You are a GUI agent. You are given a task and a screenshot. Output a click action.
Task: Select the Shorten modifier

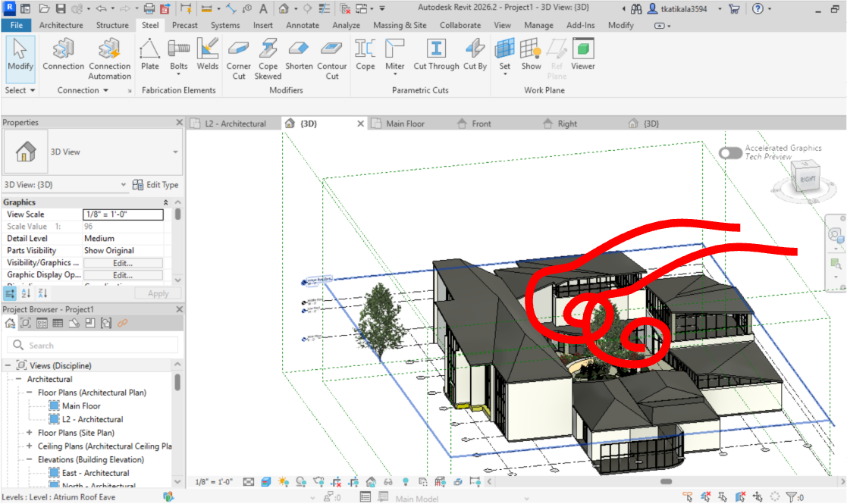pyautogui.click(x=299, y=55)
